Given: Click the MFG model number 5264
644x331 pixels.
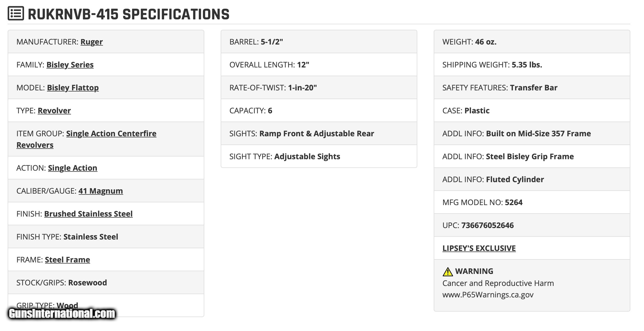Looking at the screenshot, I should (x=514, y=202).
